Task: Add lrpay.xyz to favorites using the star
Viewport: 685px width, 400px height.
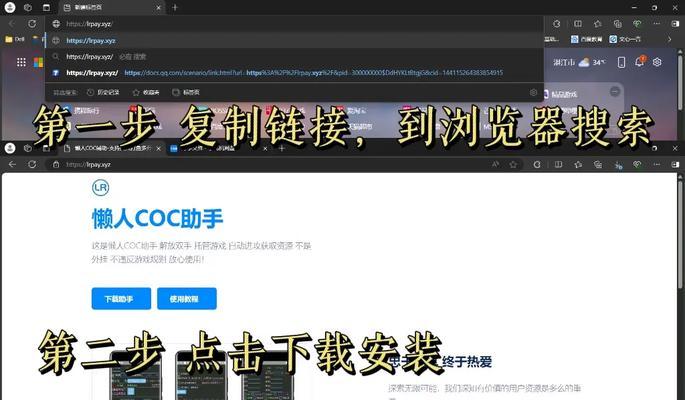Action: [x=513, y=165]
